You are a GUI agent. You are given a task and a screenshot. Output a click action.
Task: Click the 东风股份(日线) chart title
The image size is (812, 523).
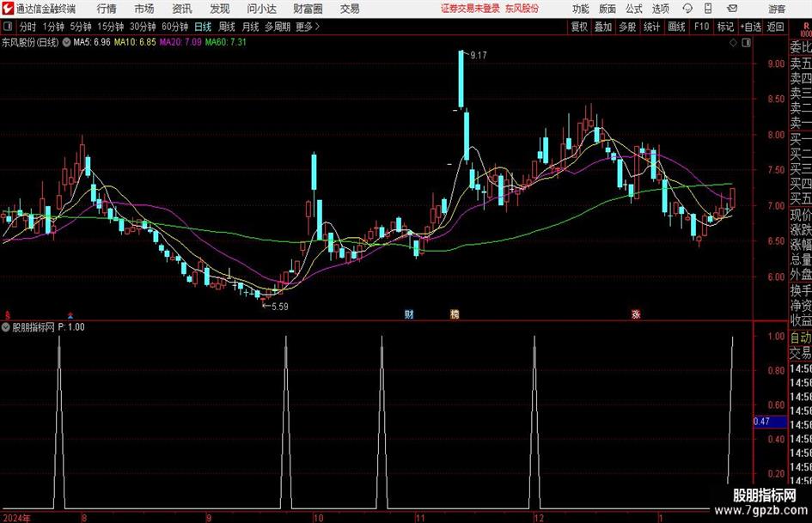pos(30,42)
